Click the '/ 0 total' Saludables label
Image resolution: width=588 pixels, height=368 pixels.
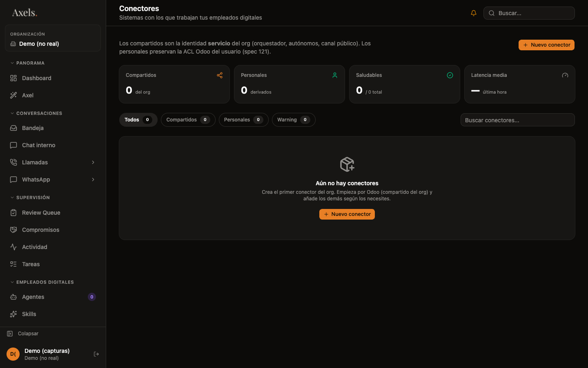374,92
